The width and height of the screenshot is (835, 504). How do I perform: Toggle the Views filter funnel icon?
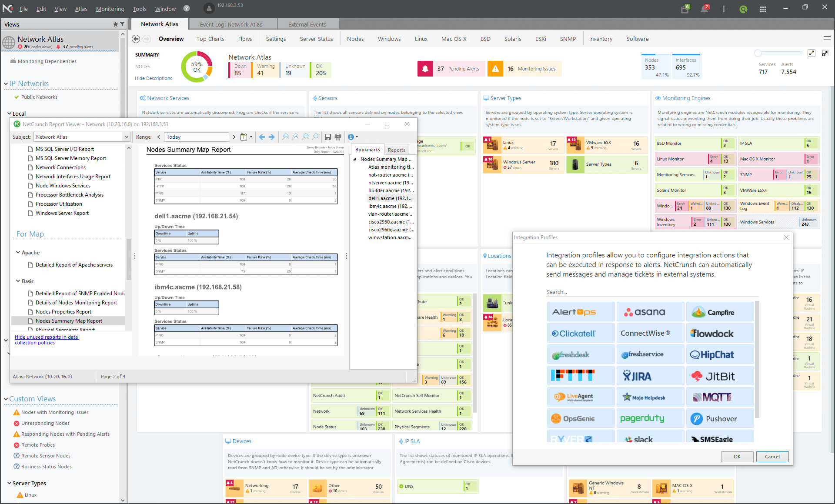122,24
